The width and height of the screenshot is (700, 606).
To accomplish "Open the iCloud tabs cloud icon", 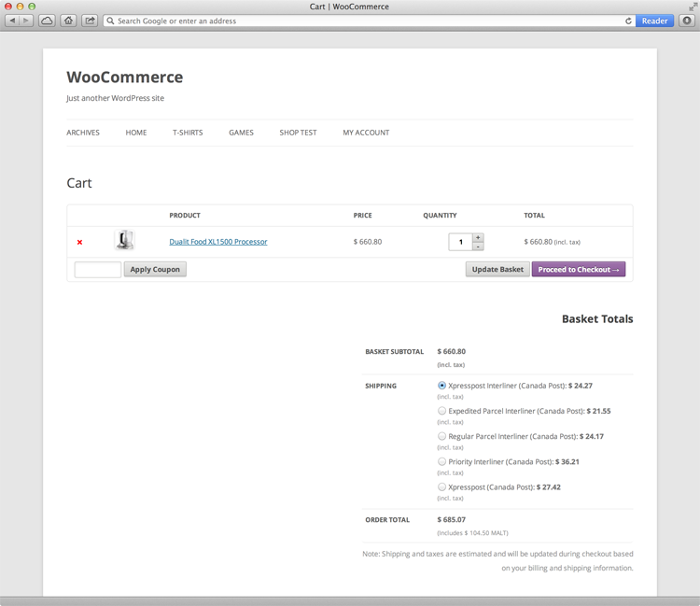I will point(47,21).
